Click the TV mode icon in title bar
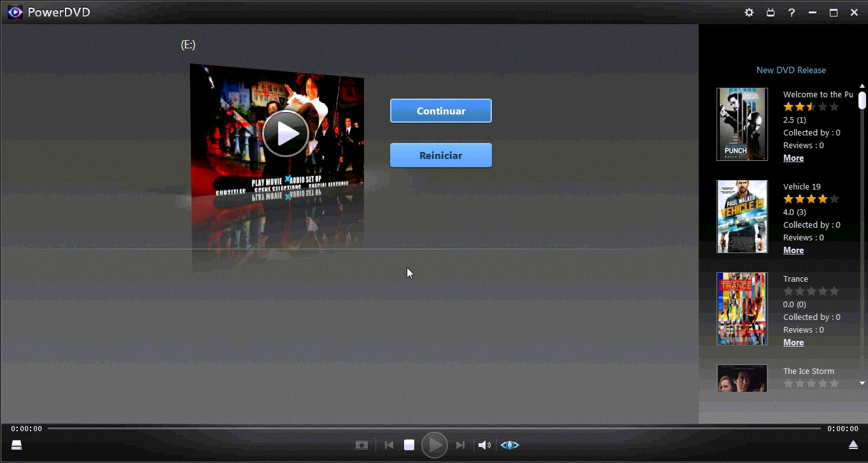This screenshot has width=868, height=463. pyautogui.click(x=771, y=12)
